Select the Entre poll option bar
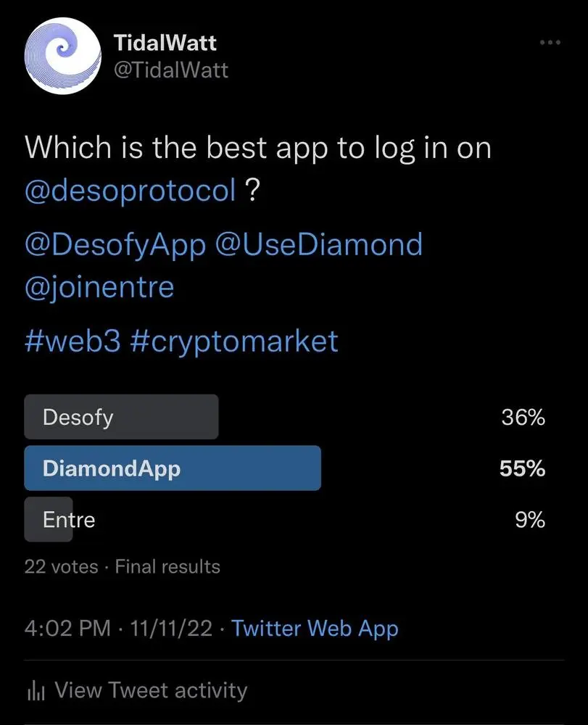This screenshot has height=725, width=588. tap(49, 519)
